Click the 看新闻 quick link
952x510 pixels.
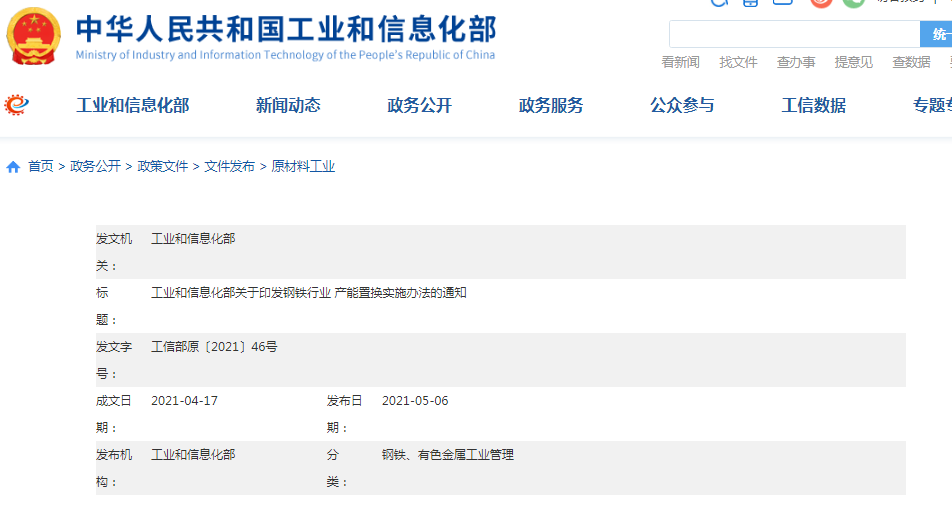(680, 62)
